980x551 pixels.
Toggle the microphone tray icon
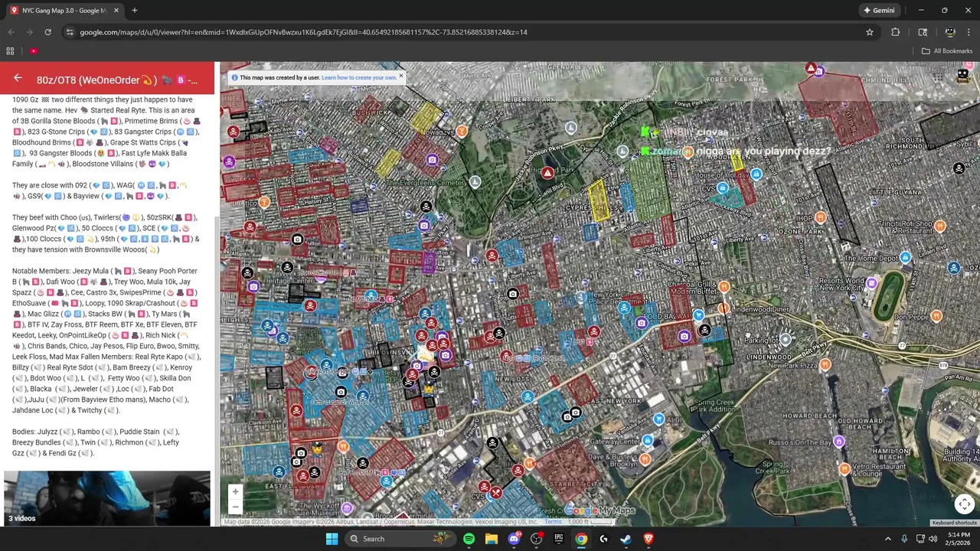tap(904, 539)
